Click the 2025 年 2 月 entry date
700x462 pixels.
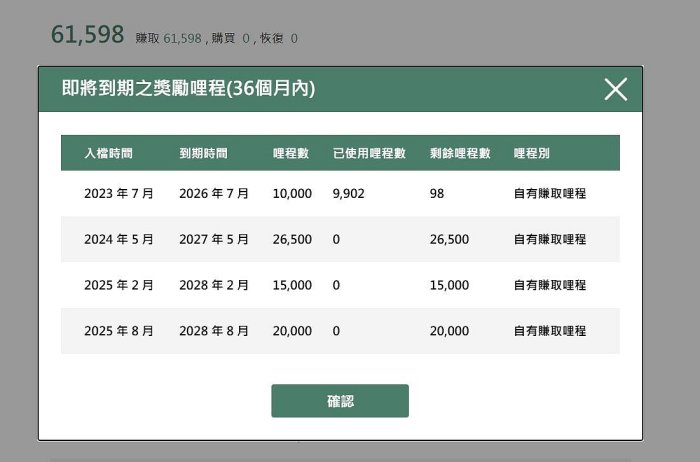click(119, 285)
